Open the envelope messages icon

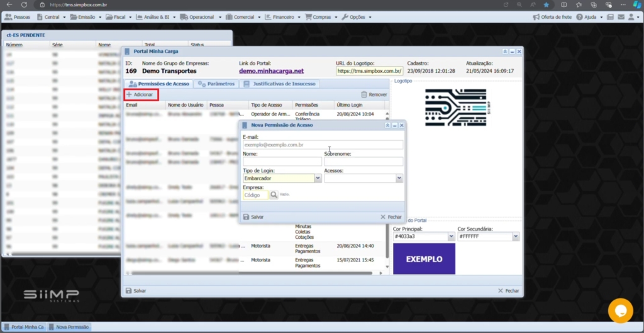pyautogui.click(x=621, y=17)
